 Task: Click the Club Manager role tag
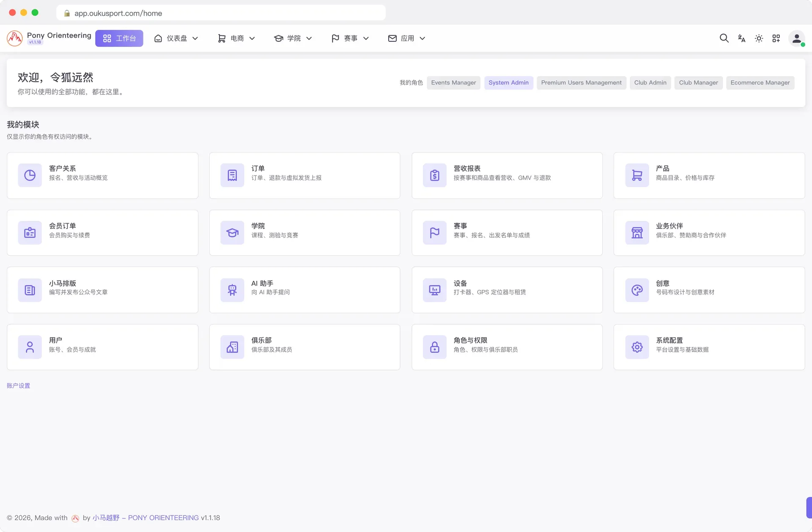(698, 83)
